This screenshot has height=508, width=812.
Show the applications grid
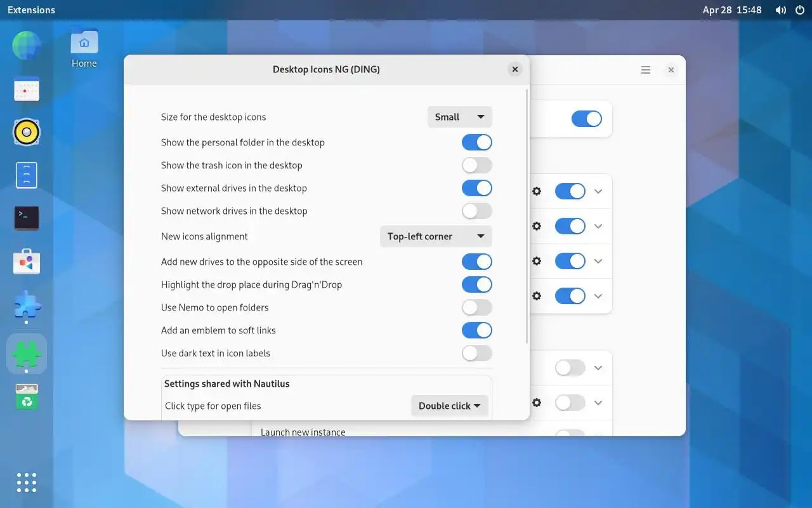[27, 483]
